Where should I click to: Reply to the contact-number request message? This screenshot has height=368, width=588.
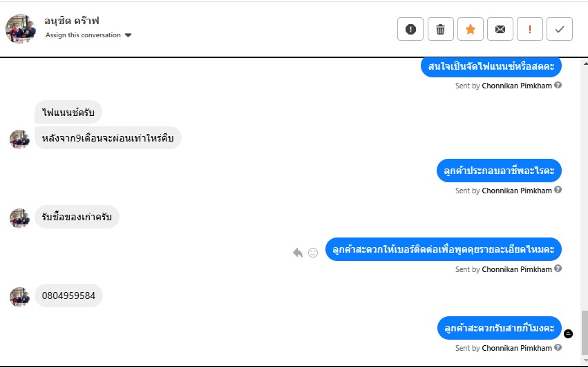coord(298,253)
